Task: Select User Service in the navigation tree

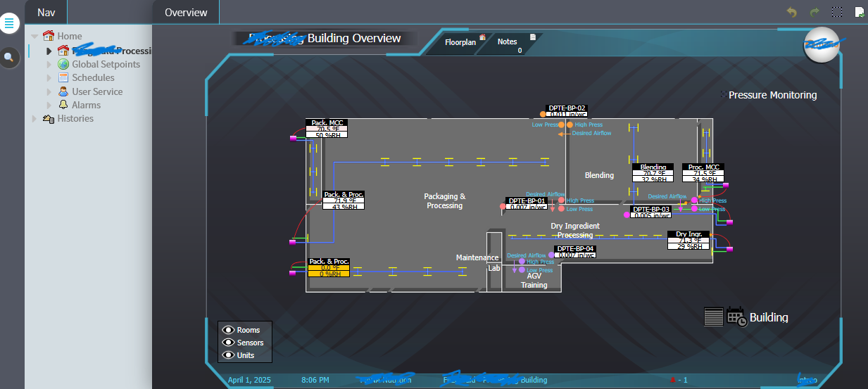Action: point(97,91)
